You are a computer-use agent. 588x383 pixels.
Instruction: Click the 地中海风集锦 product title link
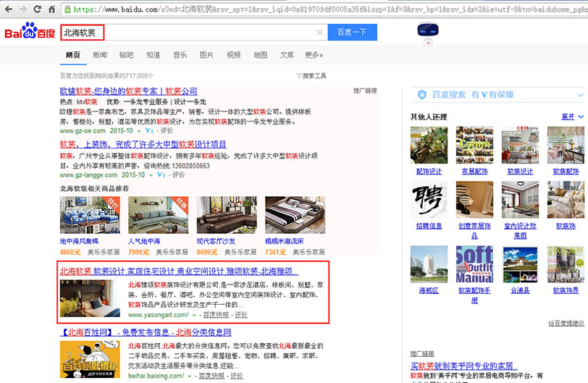(79, 241)
